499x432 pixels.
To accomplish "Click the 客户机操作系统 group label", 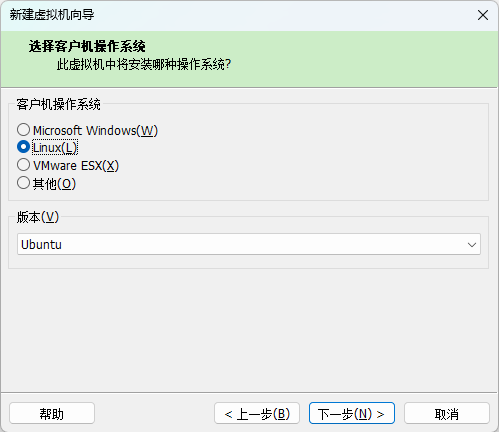I will click(58, 104).
